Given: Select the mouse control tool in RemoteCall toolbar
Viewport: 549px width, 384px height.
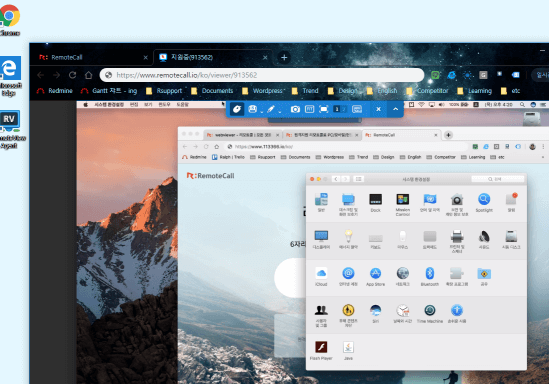Looking at the screenshot, I should 237,109.
